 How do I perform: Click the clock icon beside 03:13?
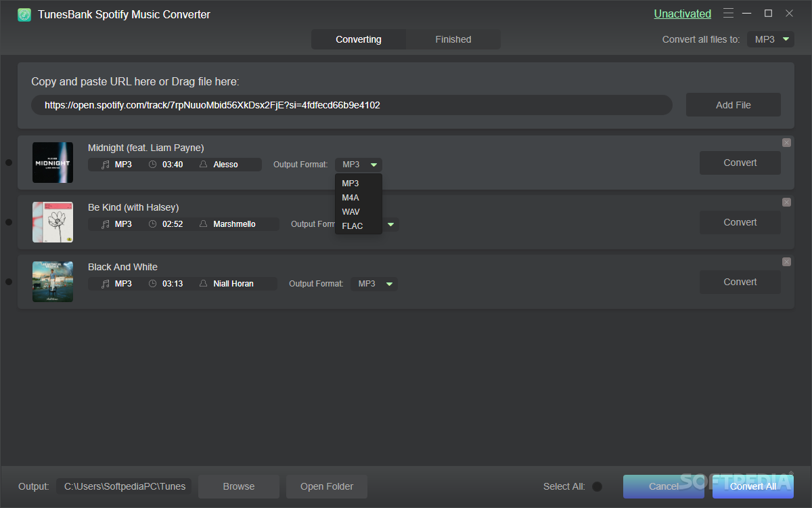152,284
